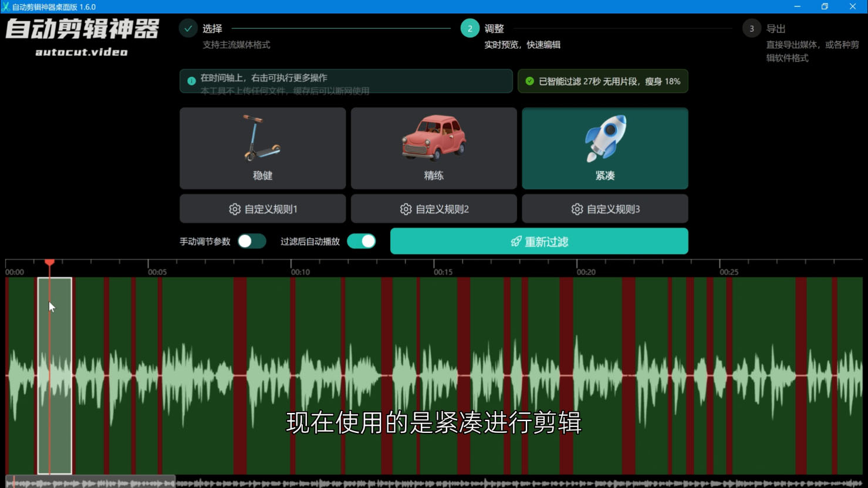Expand options on 自定义规则3 rule
868x488 pixels.
[604, 209]
